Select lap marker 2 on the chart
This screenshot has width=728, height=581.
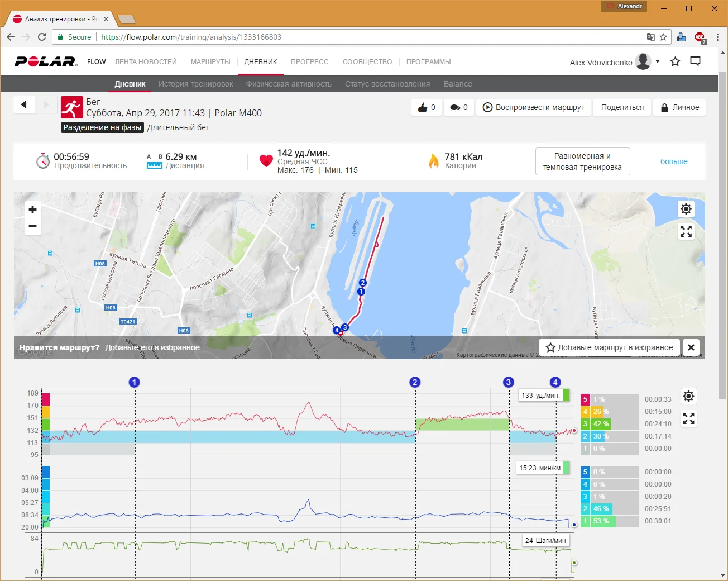tap(414, 382)
